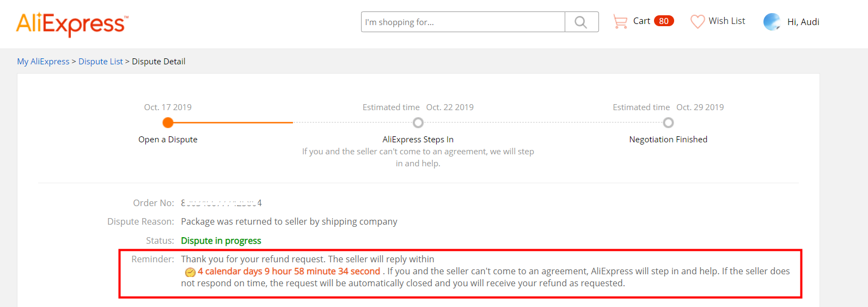Click the "Dispute in progress" status text
This screenshot has height=307, width=868.
pyautogui.click(x=221, y=241)
